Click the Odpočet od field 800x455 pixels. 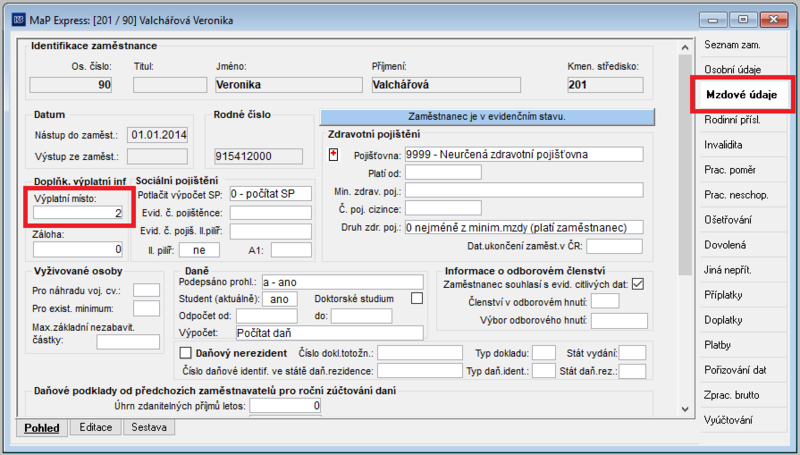pyautogui.click(x=267, y=316)
